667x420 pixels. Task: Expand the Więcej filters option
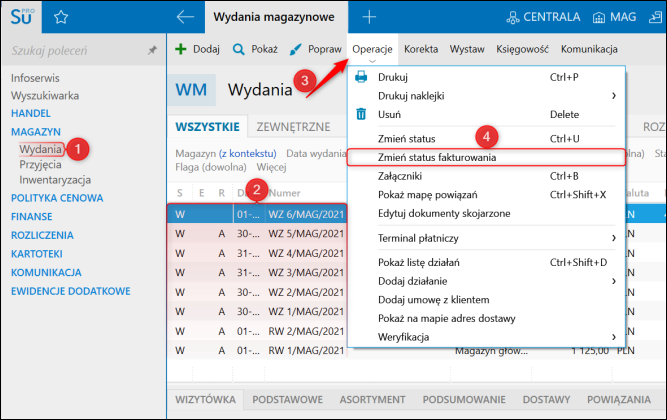point(271,167)
